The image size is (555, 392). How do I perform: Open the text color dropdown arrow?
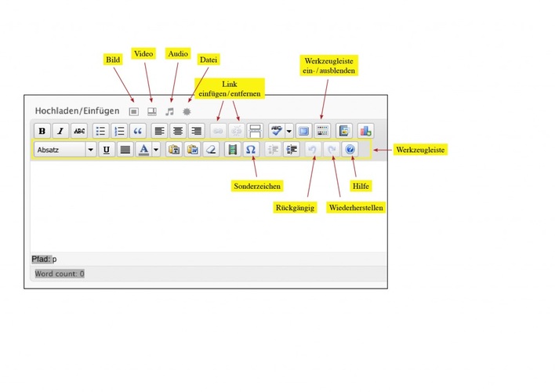click(x=156, y=149)
